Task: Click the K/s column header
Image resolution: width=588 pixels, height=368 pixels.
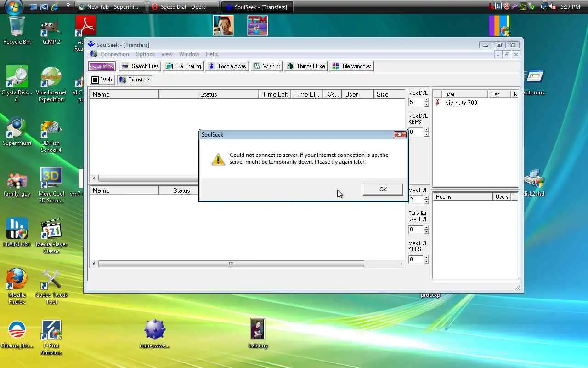Action: [x=332, y=94]
